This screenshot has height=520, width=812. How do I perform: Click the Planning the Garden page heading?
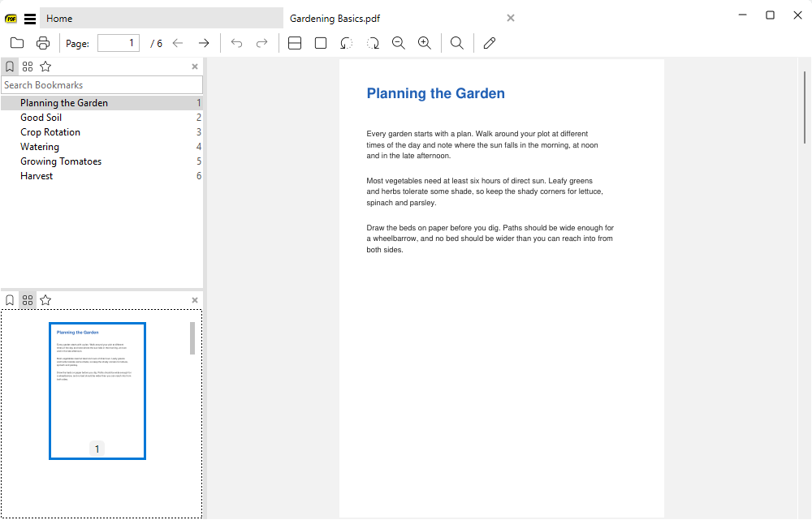(x=435, y=93)
